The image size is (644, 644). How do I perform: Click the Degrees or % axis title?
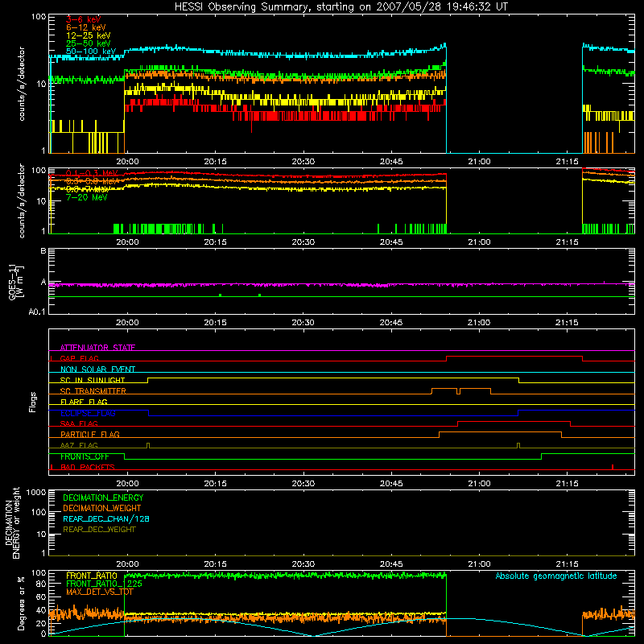pyautogui.click(x=21, y=603)
